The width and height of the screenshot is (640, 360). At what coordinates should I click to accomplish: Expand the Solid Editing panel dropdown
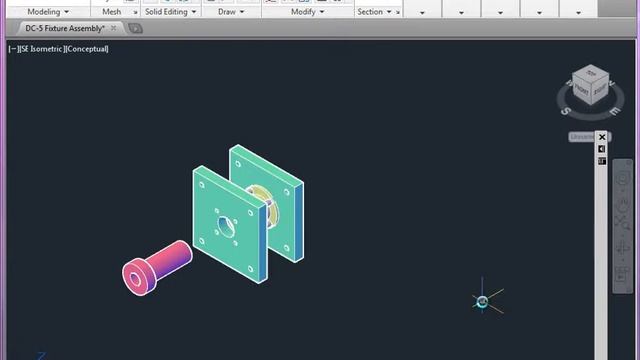(x=194, y=12)
